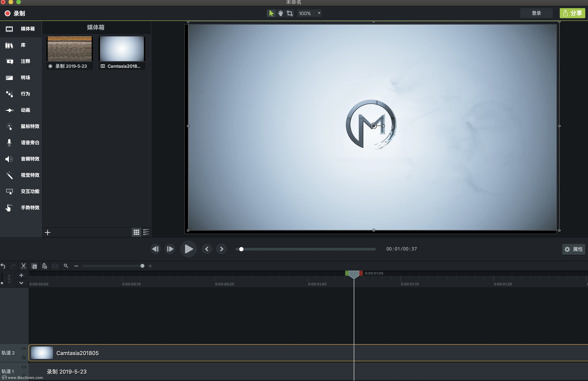Click the timeline zoom slider handle
The height and width of the screenshot is (381, 588).
click(x=142, y=266)
